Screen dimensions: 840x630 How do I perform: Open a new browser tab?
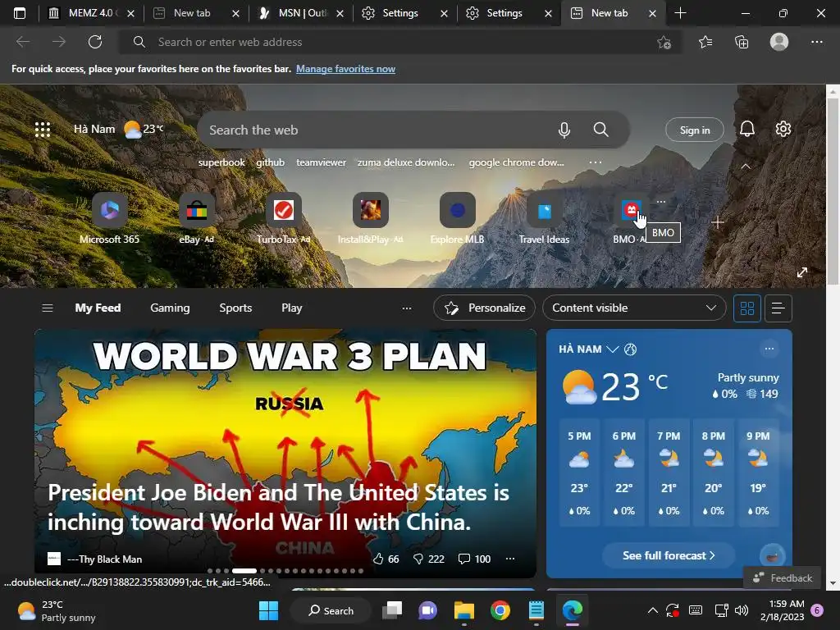[680, 13]
